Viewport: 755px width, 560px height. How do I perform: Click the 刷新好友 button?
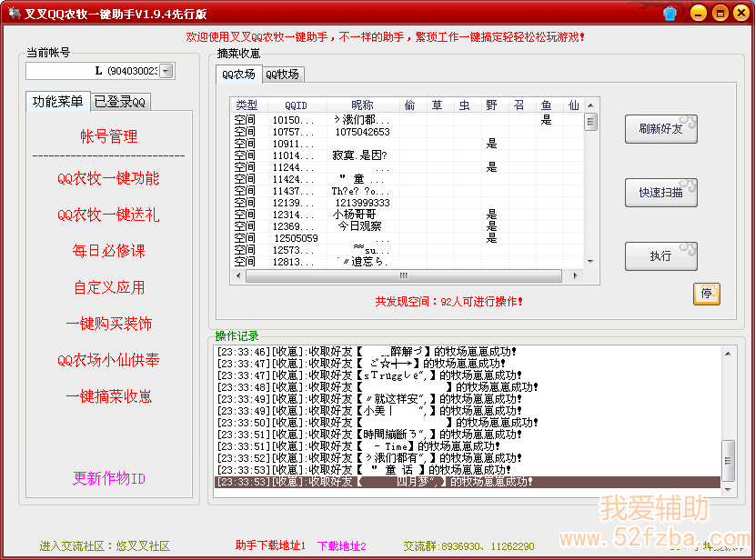pos(661,128)
